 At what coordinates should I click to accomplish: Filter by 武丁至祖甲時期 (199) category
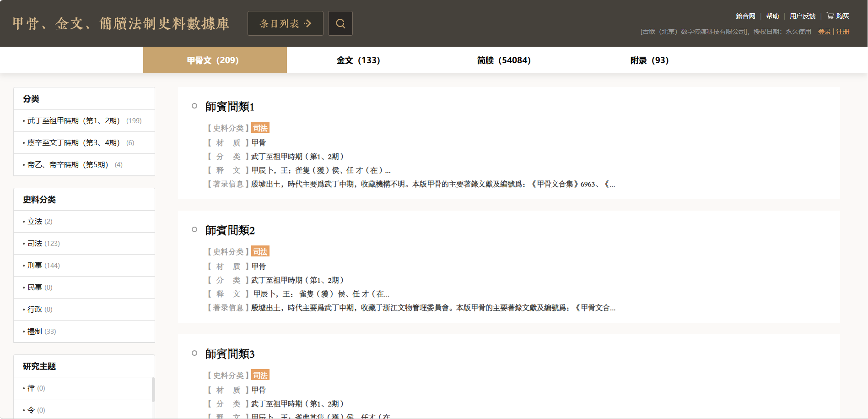point(84,121)
